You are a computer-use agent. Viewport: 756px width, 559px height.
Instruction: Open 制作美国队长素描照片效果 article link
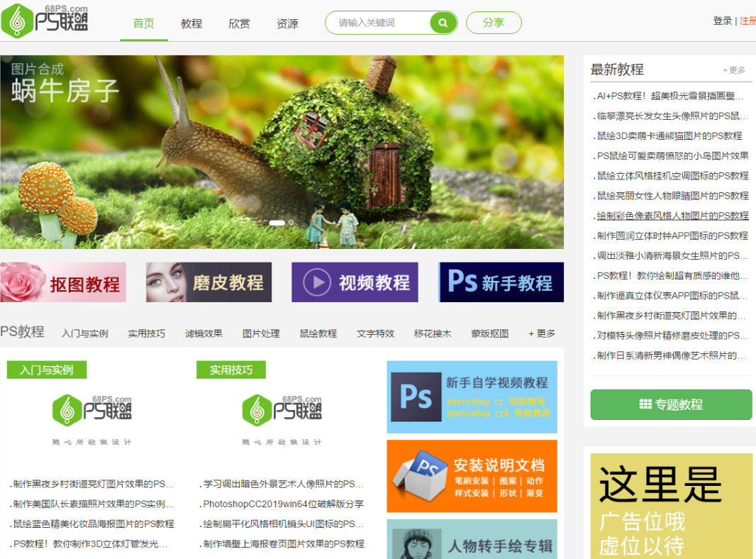pos(92,504)
